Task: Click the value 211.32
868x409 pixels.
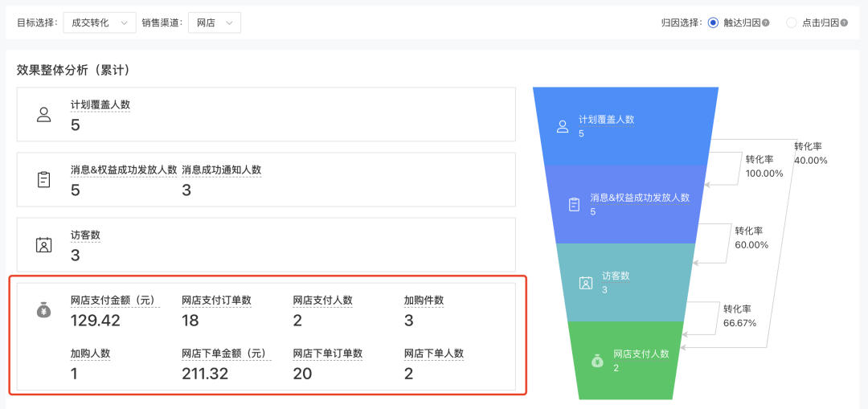Action: [205, 374]
